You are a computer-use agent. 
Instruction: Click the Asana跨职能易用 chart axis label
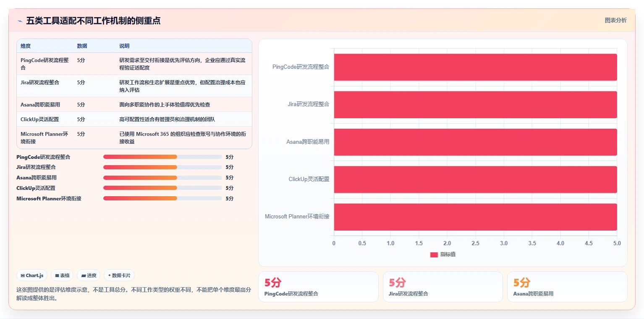(x=308, y=142)
